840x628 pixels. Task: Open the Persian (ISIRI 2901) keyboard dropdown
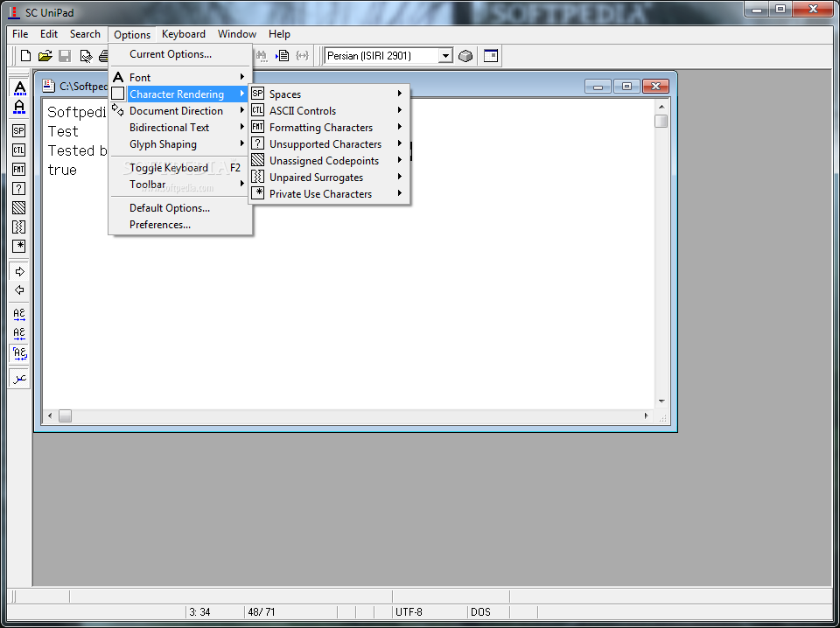pyautogui.click(x=445, y=56)
